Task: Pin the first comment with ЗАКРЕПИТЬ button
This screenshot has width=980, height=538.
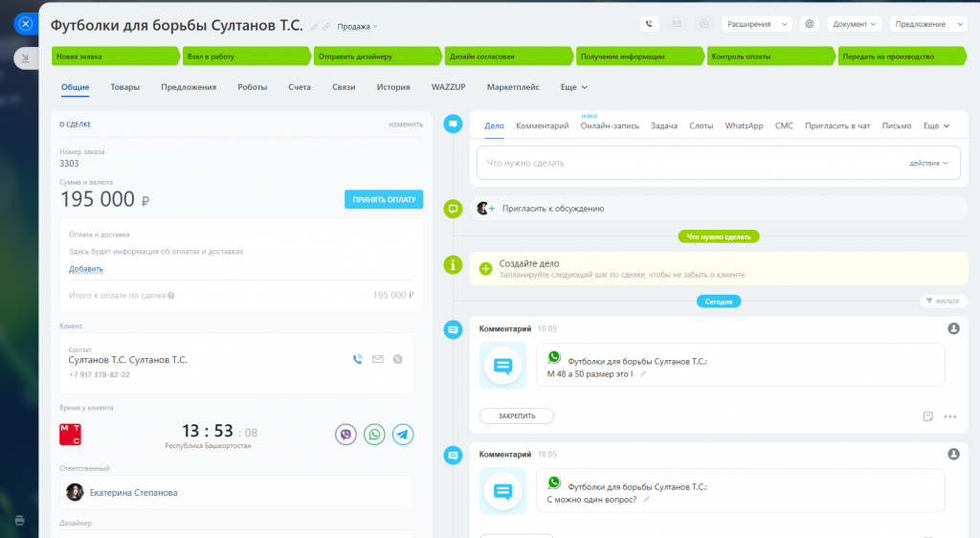Action: (516, 416)
